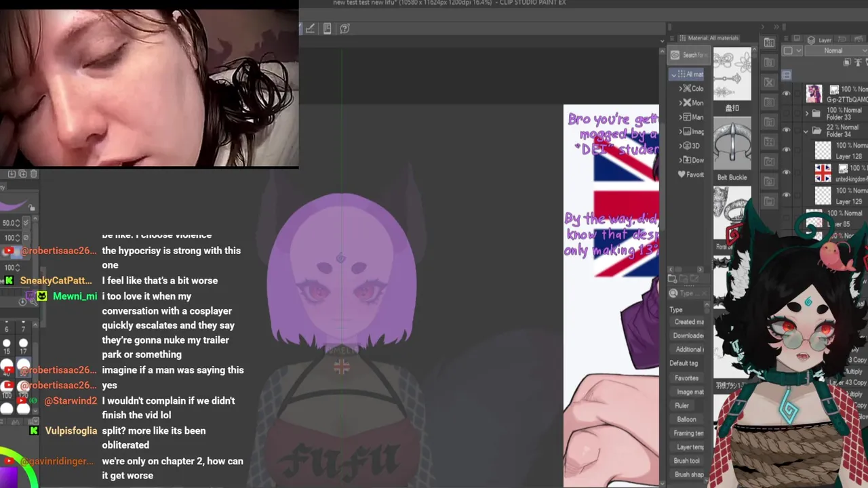Switch to the Layer panel tab
Screen dimensions: 868x488
coord(821,40)
